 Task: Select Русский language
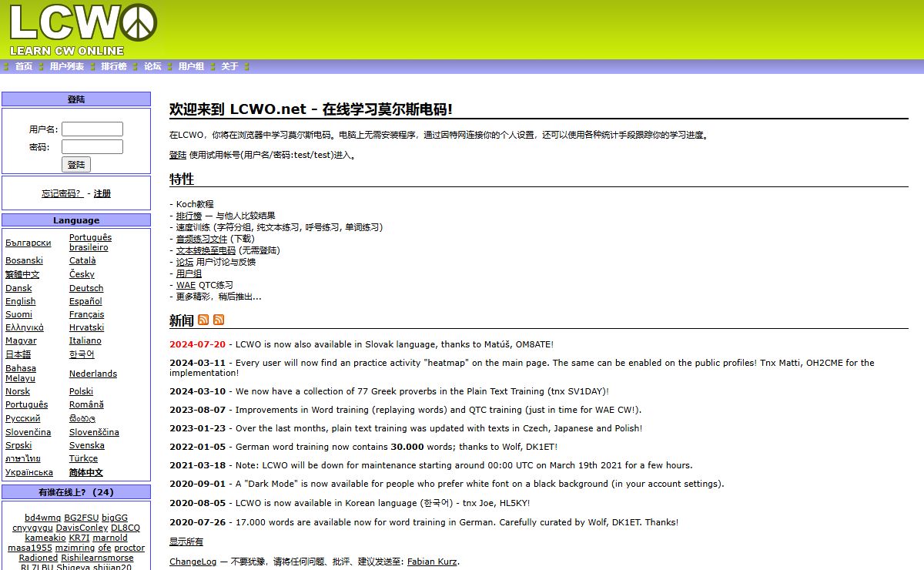pos(23,418)
